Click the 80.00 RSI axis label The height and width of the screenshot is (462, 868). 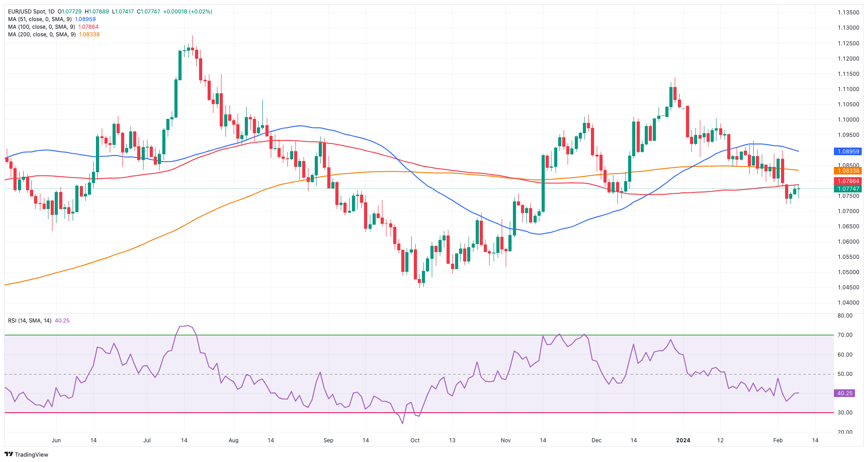tap(845, 316)
